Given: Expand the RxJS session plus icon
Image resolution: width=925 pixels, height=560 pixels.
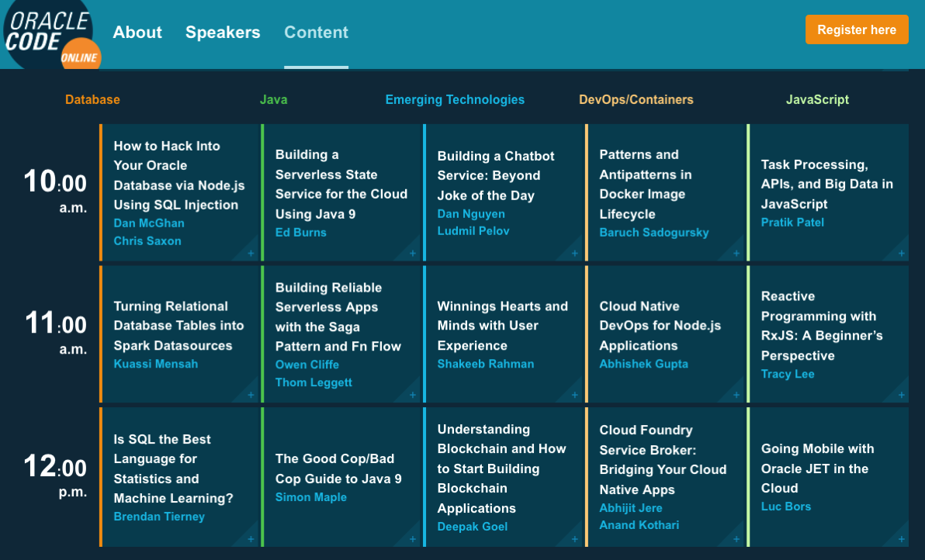Looking at the screenshot, I should 902,395.
